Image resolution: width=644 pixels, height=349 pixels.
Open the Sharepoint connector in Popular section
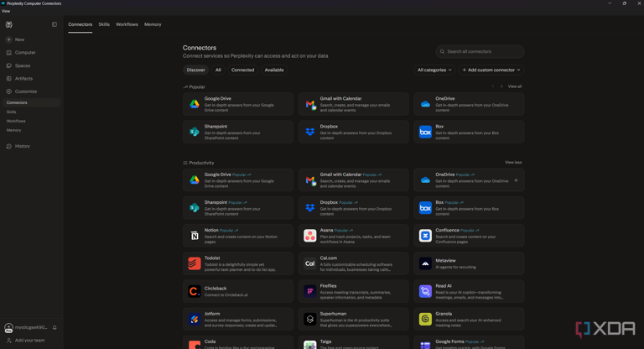tap(238, 132)
